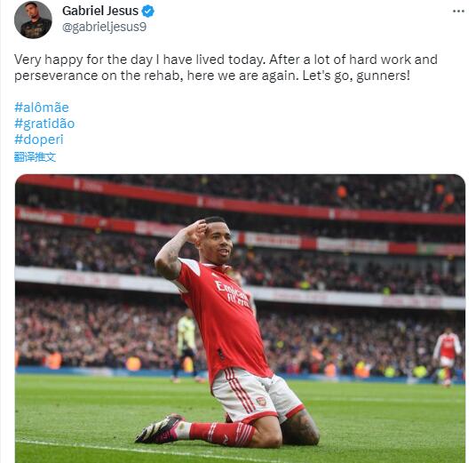This screenshot has width=476, height=463.
Task: Click the Emirates sponsor logo on red shirt
Action: pyautogui.click(x=233, y=293)
